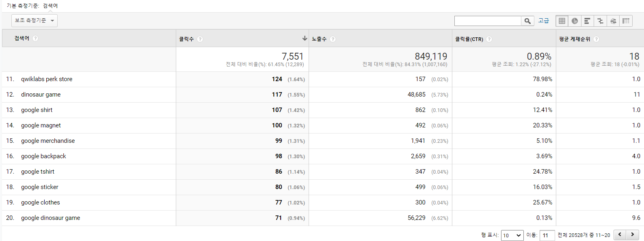Select the google clothes keyword
The image size is (644, 241).
pos(40,202)
